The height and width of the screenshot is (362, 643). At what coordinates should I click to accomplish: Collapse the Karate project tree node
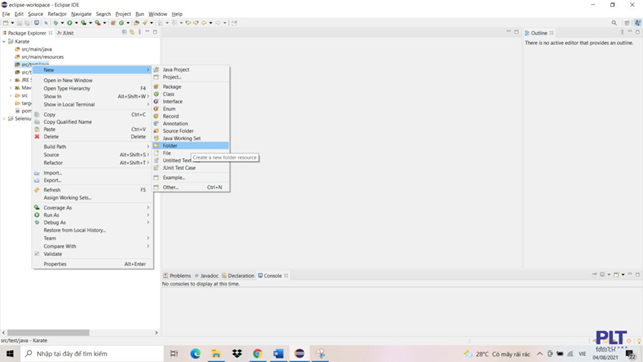tap(4, 41)
